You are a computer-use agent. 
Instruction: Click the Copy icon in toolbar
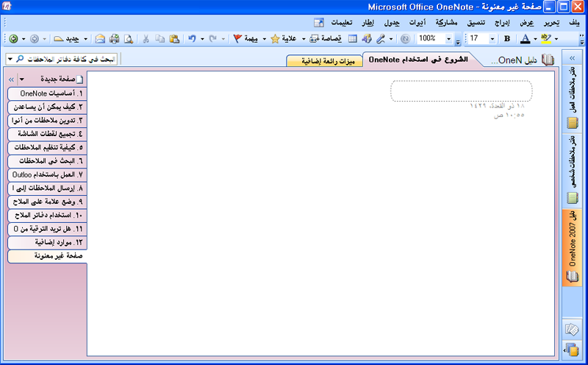(x=160, y=39)
